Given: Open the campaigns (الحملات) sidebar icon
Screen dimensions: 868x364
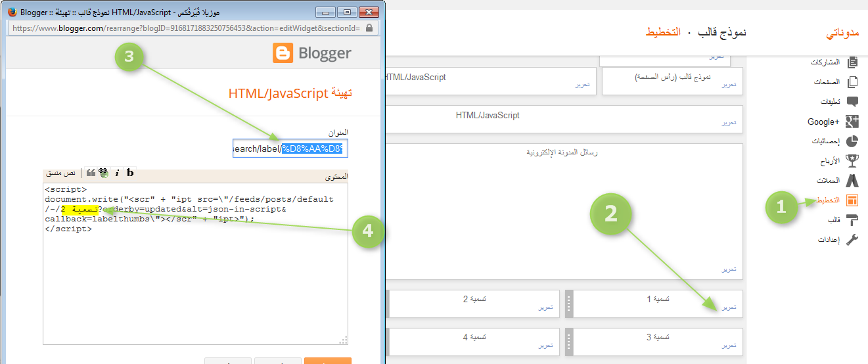Looking at the screenshot, I should (852, 180).
